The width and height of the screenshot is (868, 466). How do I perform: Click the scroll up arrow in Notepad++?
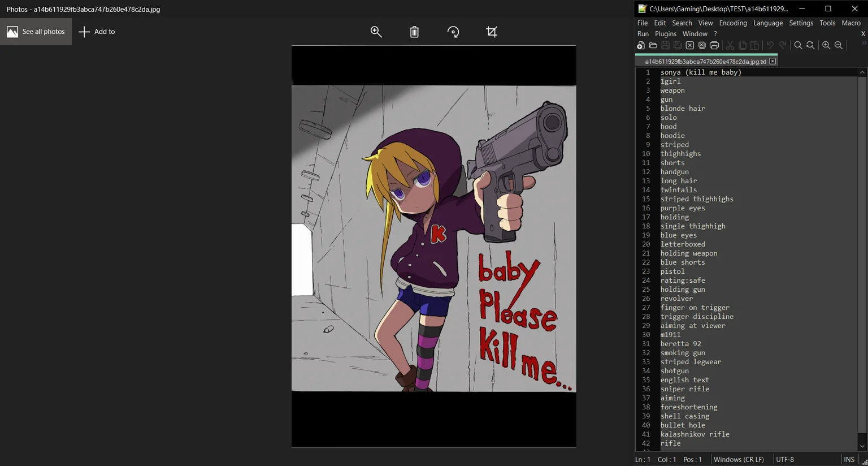862,72
